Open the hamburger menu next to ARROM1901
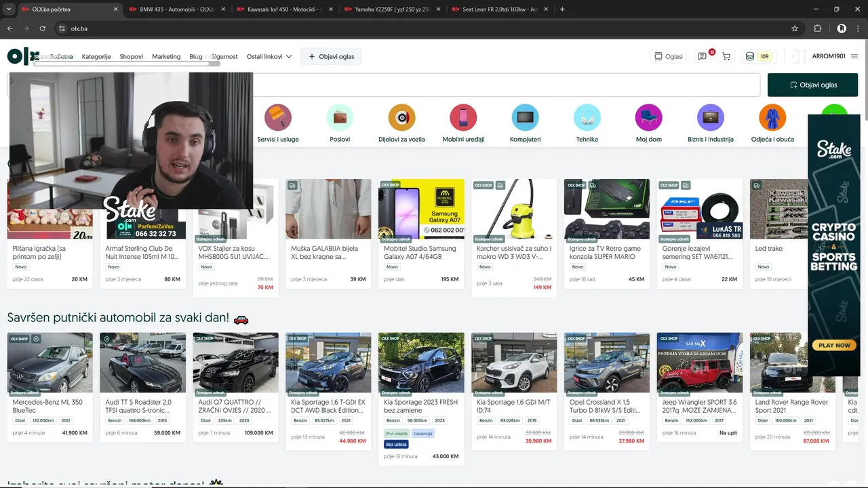Viewport: 868px width, 488px height. [x=854, y=56]
